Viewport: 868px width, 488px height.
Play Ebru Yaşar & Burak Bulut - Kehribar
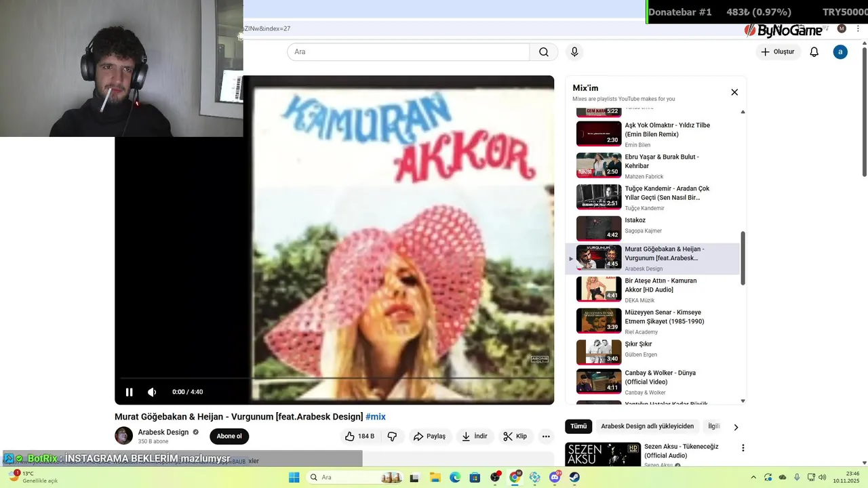click(x=652, y=165)
